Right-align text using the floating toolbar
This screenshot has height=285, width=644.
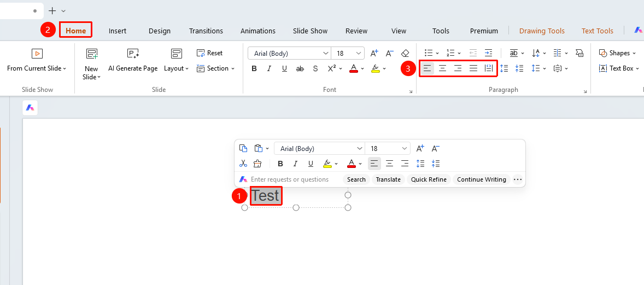[405, 164]
